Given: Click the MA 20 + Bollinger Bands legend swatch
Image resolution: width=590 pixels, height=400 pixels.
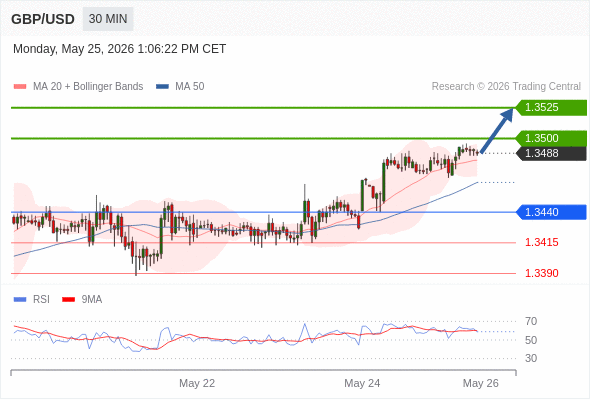Looking at the screenshot, I should coord(20,87).
